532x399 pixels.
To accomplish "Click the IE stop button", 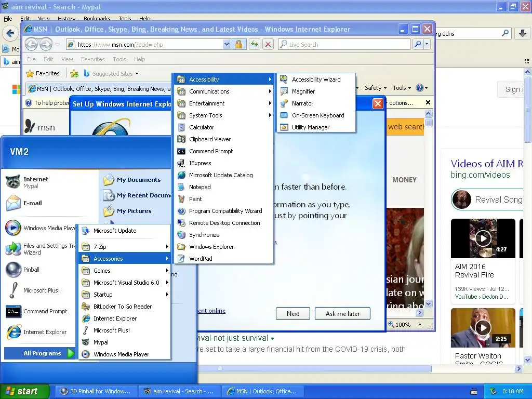I will (268, 45).
